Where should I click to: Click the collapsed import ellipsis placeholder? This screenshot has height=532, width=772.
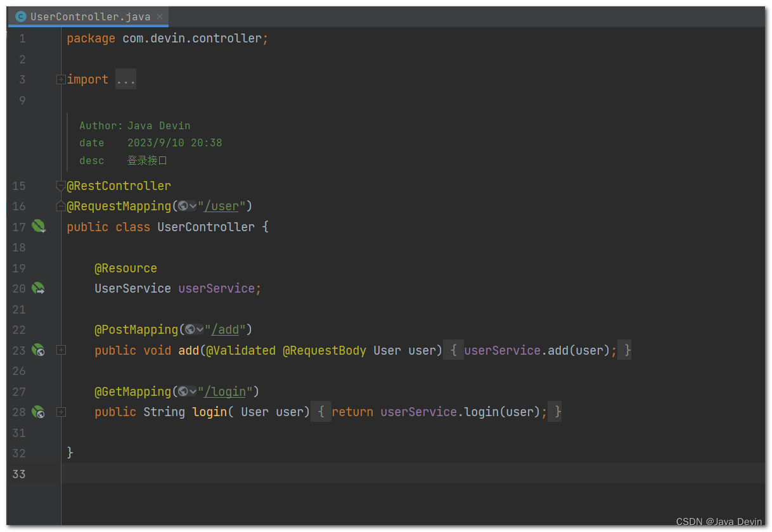pos(125,80)
